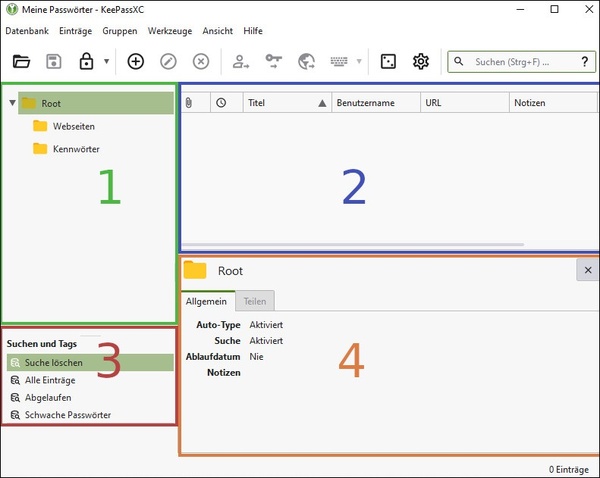Click the icon beside Abgelaufen

click(15, 397)
